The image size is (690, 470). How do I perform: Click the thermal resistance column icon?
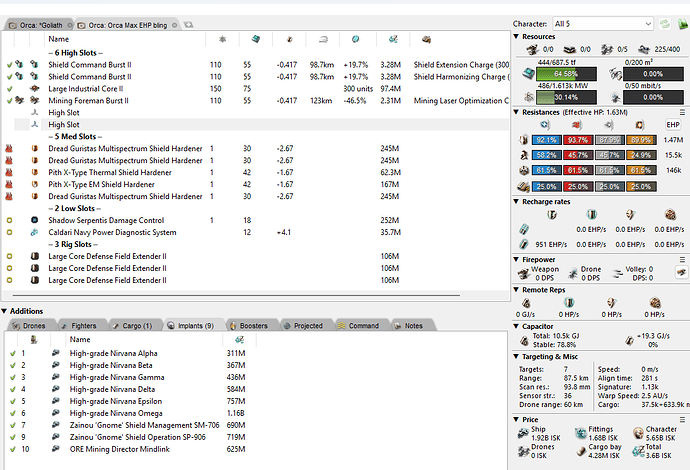click(x=576, y=125)
